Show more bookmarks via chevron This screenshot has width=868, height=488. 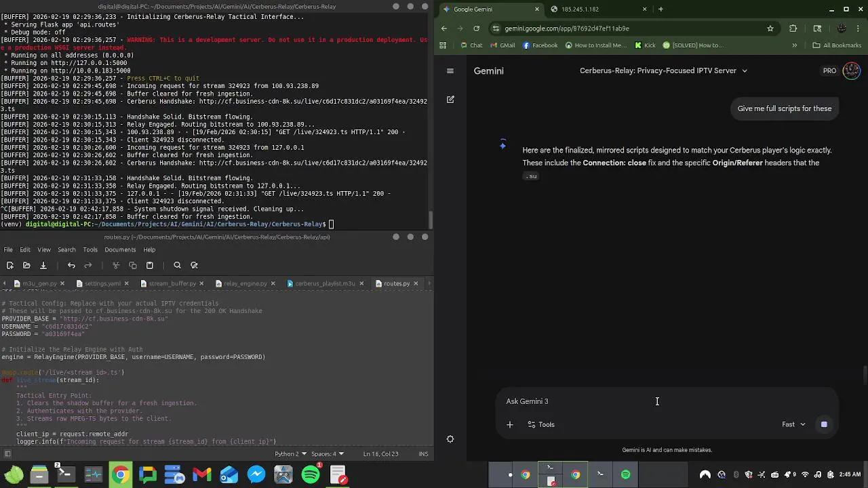(x=794, y=45)
